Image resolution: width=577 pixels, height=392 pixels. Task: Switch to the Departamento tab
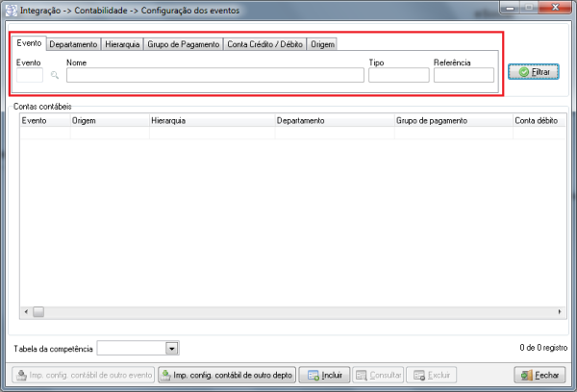73,44
